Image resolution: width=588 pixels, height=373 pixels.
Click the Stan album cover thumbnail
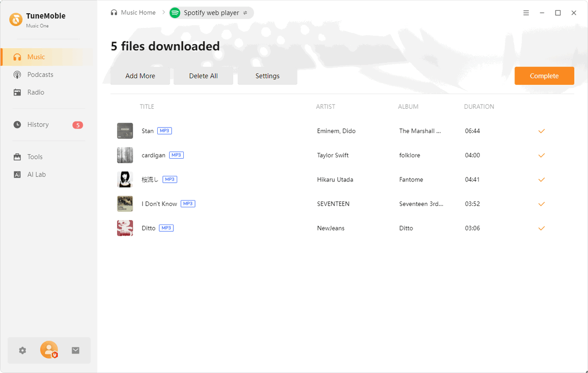[x=125, y=131]
